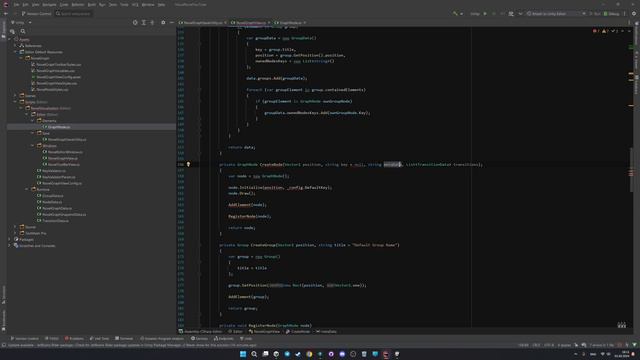This screenshot has width=640, height=360.
Task: Click the Expand All icon in Explorer
Action: [144, 22]
